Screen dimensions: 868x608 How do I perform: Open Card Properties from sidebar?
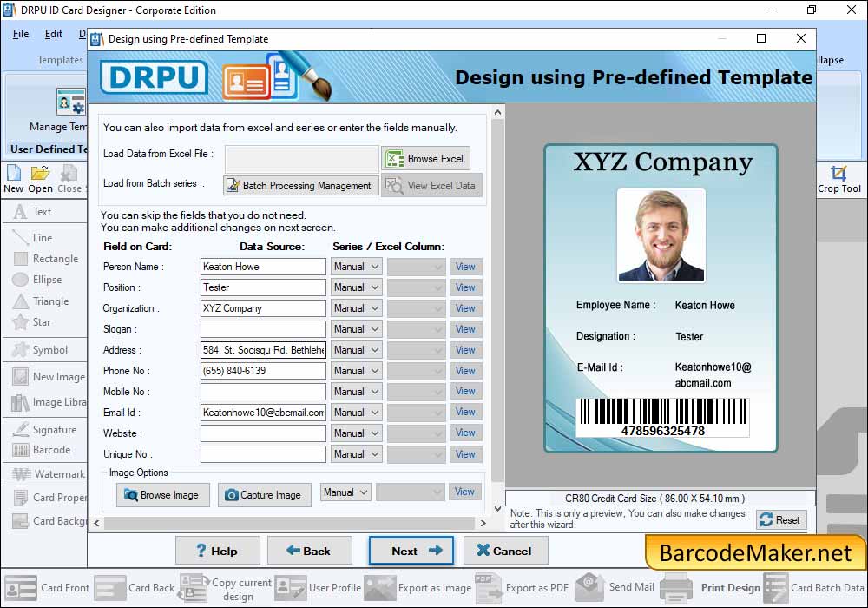[x=49, y=497]
